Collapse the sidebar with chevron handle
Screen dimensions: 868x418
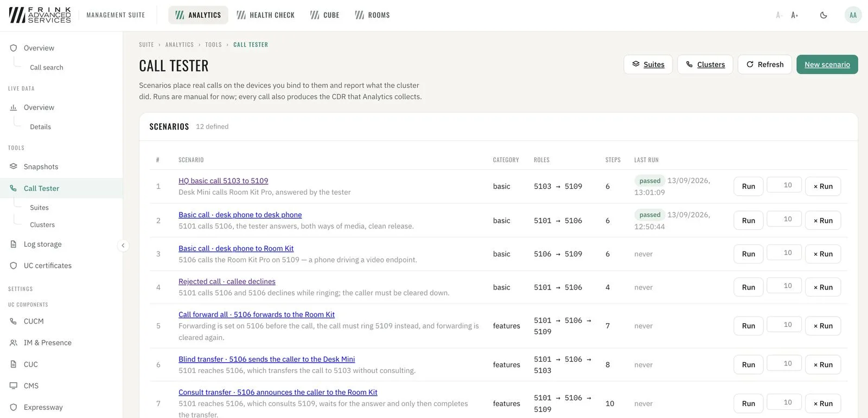123,246
